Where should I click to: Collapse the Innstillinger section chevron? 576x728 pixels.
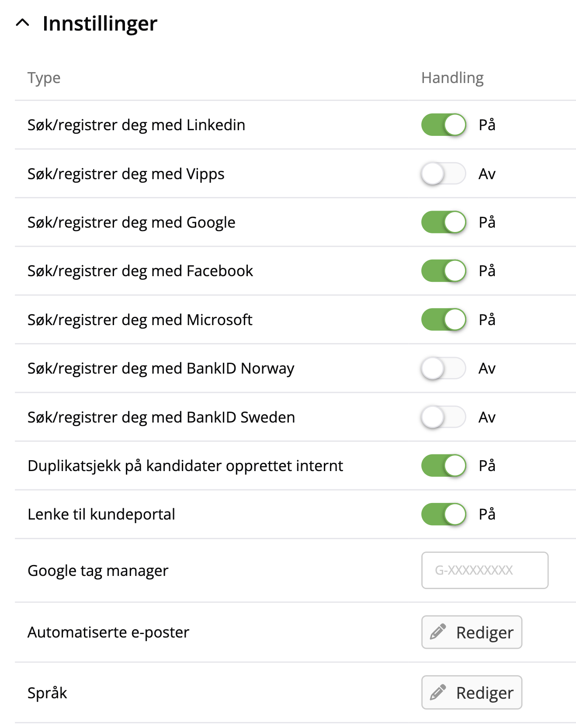click(23, 23)
